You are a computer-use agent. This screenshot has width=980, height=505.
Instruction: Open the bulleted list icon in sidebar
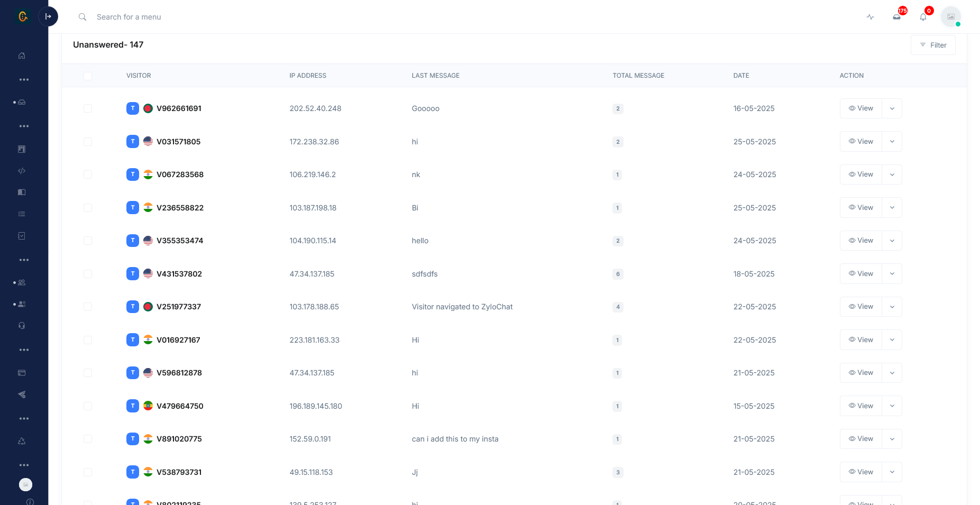[x=22, y=214]
